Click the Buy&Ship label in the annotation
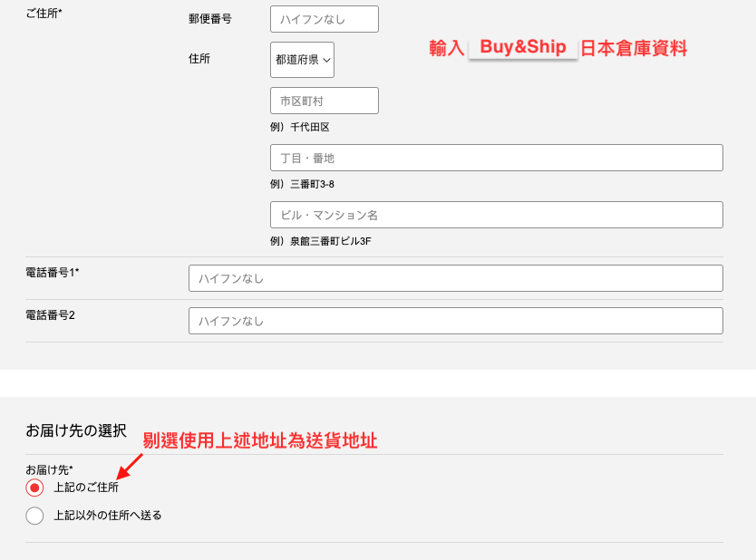 pyautogui.click(x=523, y=47)
